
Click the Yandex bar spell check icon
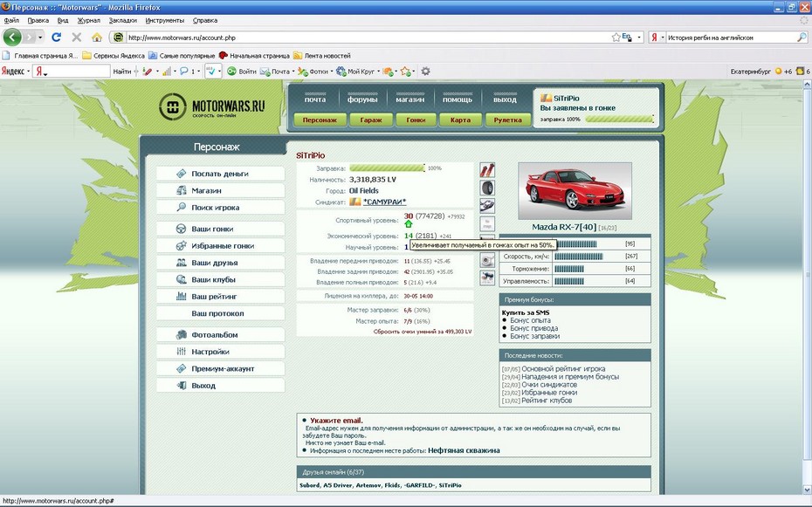point(210,72)
